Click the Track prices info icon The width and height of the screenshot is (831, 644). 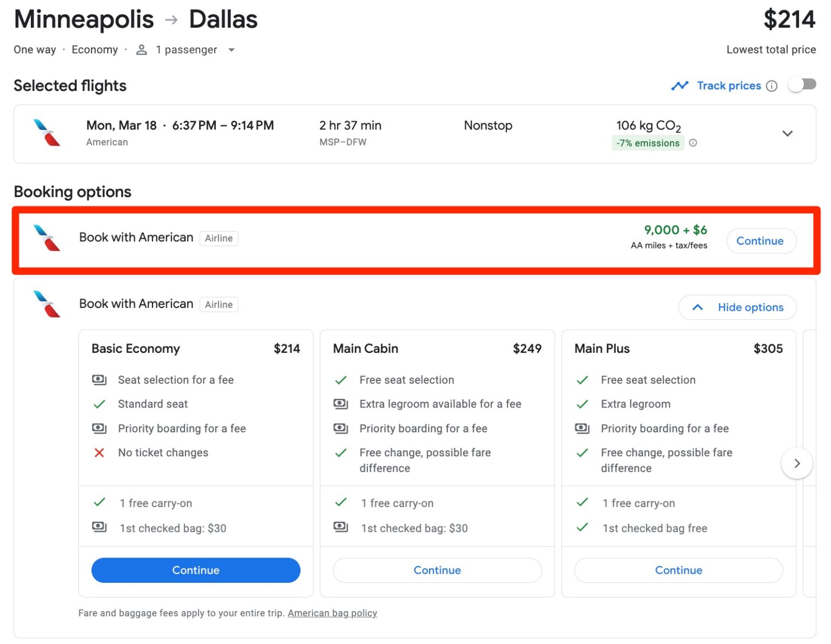772,86
